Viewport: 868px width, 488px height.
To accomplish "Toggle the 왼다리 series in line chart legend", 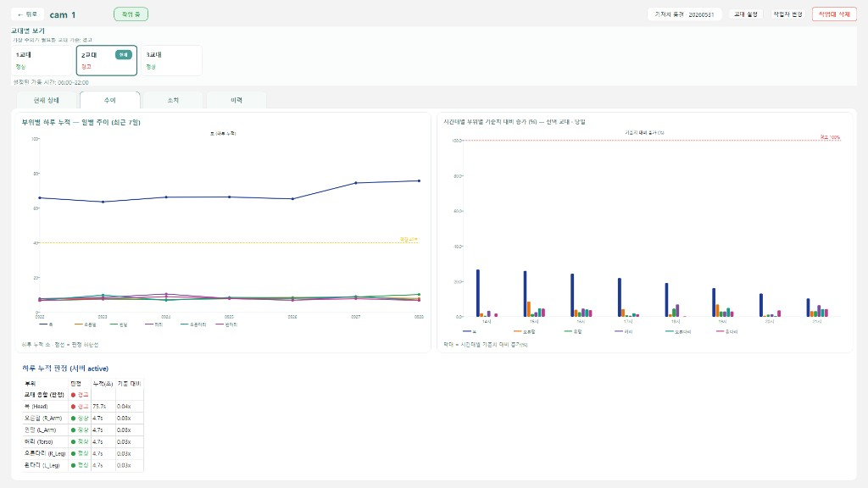I will 227,324.
